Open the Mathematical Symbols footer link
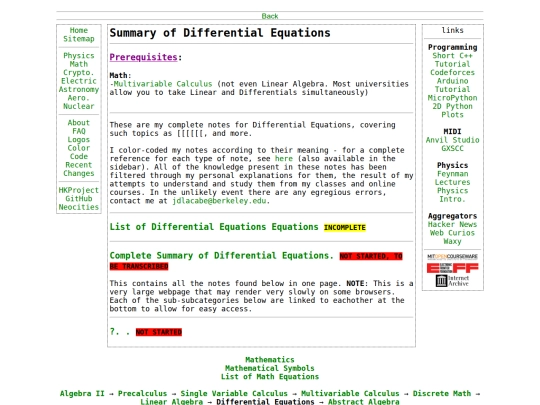Image resolution: width=540 pixels, height=405 pixels. point(270,368)
